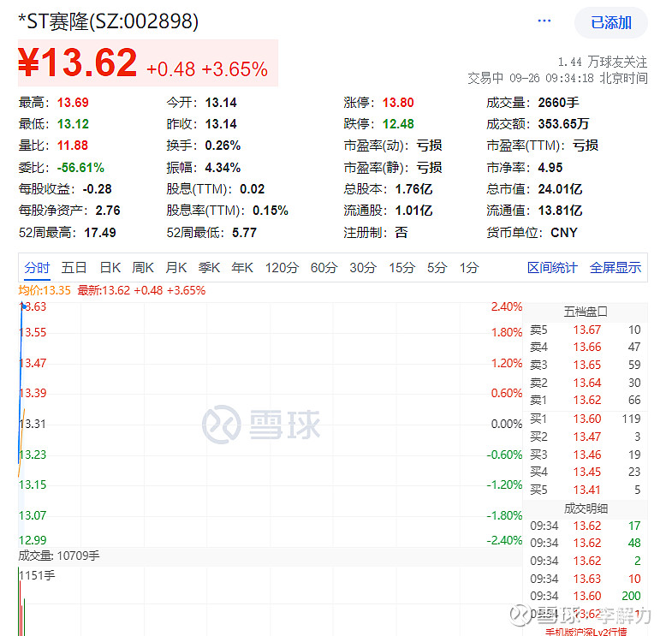
Task: Click the 09:34 trade with volume 200
Action: point(586,596)
